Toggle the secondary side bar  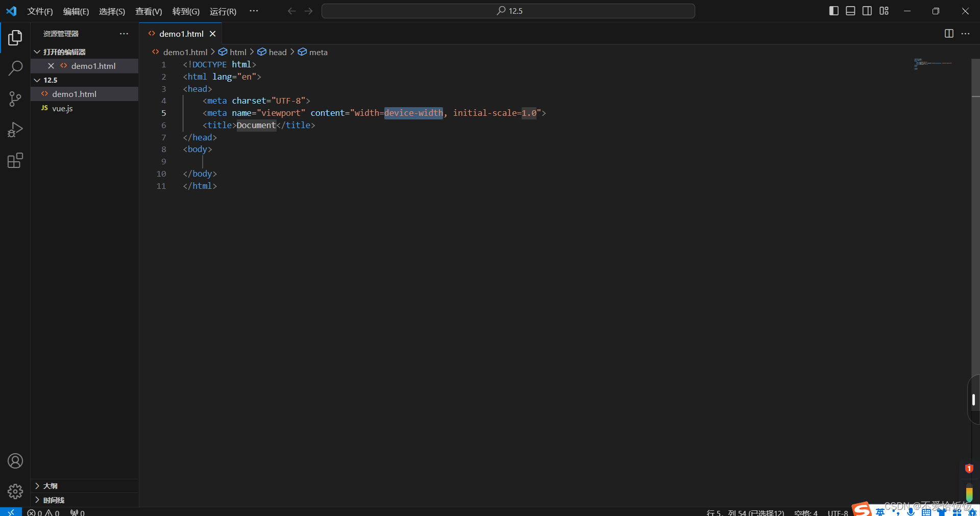(x=867, y=11)
